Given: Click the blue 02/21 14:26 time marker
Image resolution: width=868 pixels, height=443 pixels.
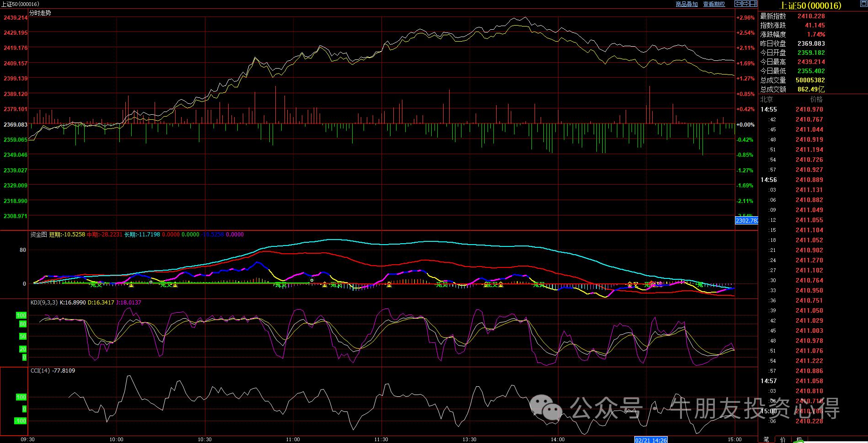Looking at the screenshot, I should tap(651, 440).
